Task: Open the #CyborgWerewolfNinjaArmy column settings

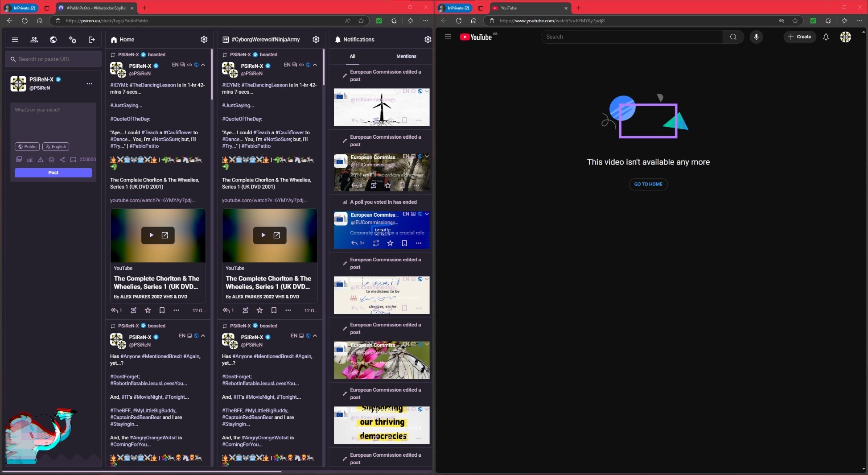Action: [x=316, y=40]
